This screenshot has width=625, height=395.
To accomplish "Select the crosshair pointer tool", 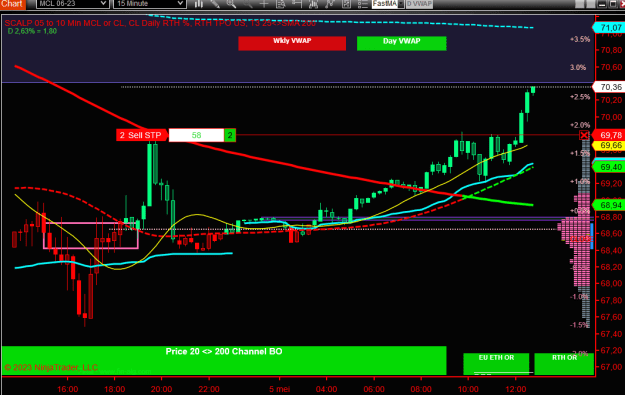I will point(264,4).
